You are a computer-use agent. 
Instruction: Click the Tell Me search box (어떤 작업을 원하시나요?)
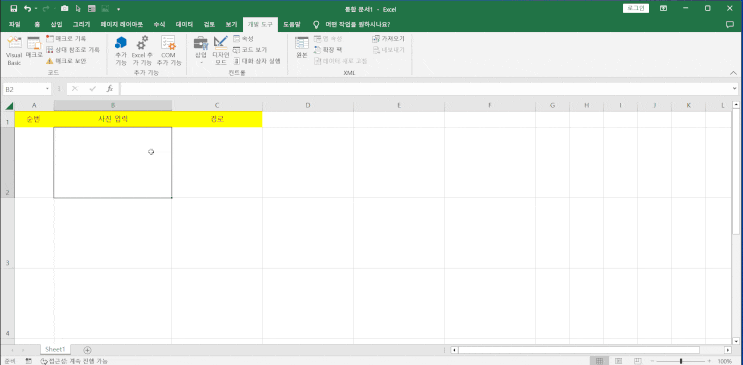(x=357, y=24)
